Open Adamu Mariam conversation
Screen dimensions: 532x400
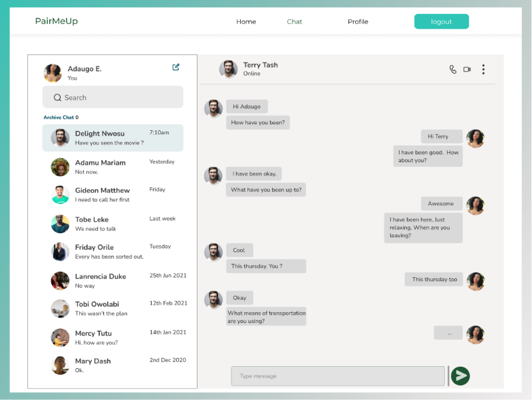click(x=112, y=167)
